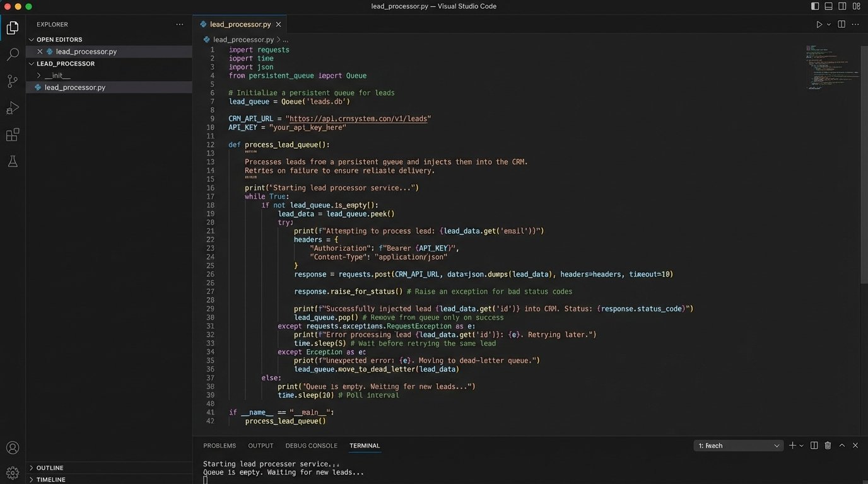Close the lead_processor.py editor tab
This screenshot has width=868, height=484.
click(x=278, y=25)
